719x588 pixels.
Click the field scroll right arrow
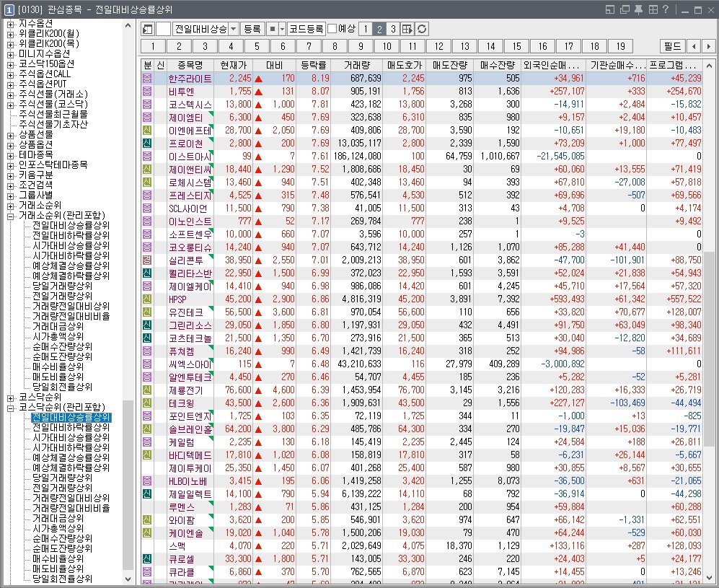tap(709, 46)
